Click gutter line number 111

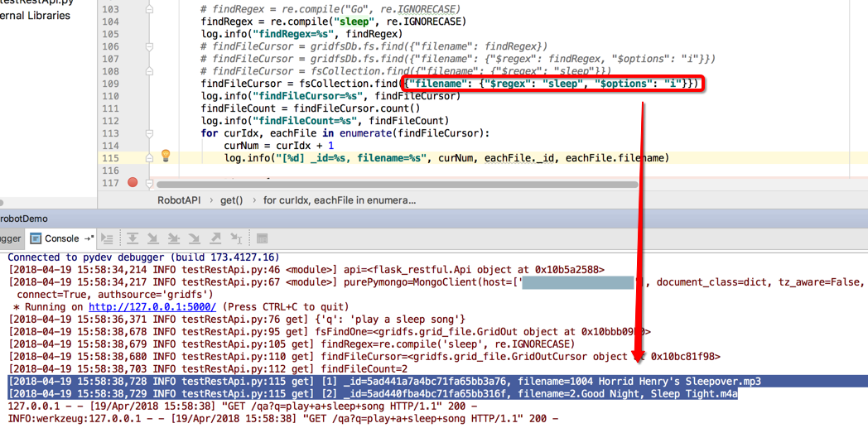point(111,108)
